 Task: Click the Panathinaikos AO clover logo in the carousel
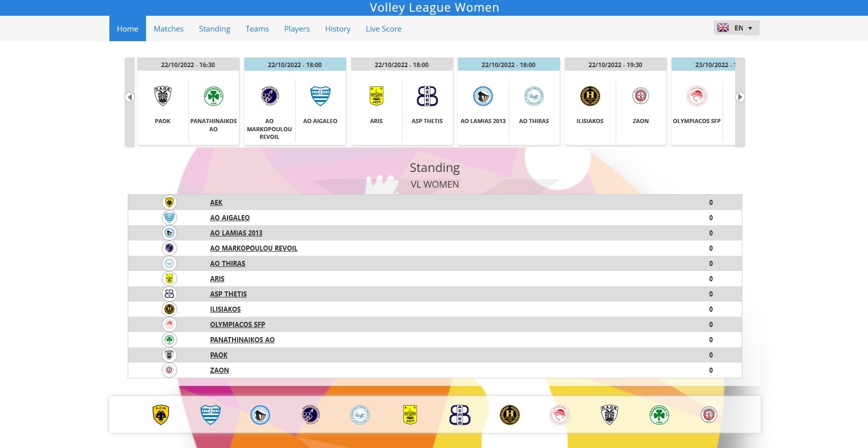(214, 96)
